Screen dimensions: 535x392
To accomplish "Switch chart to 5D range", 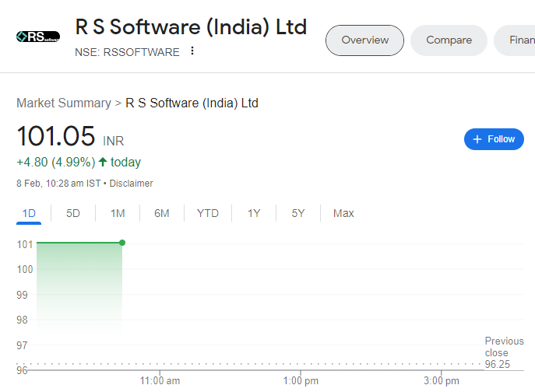I will 73,213.
